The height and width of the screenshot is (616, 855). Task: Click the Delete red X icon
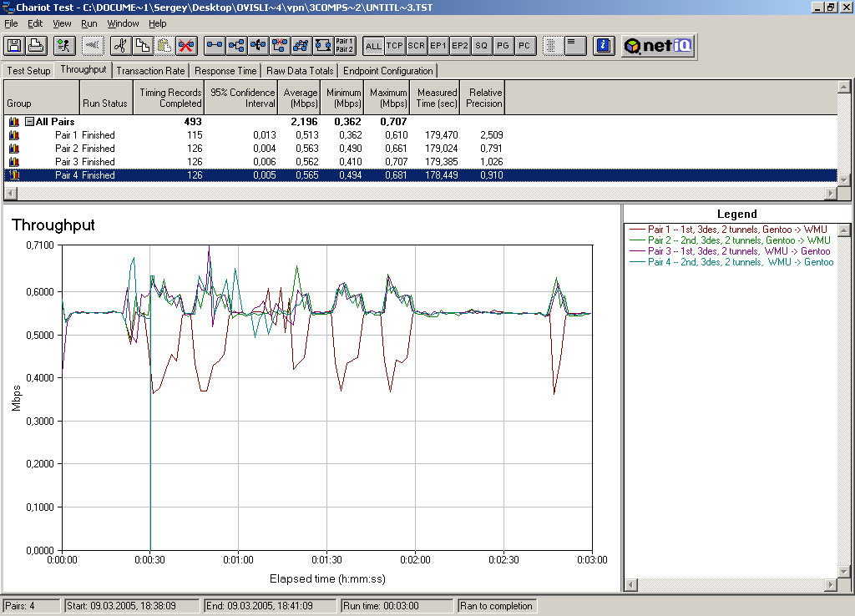185,46
